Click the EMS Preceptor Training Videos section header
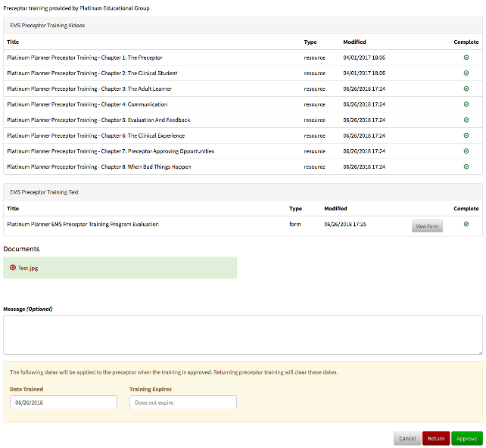 [x=53, y=25]
